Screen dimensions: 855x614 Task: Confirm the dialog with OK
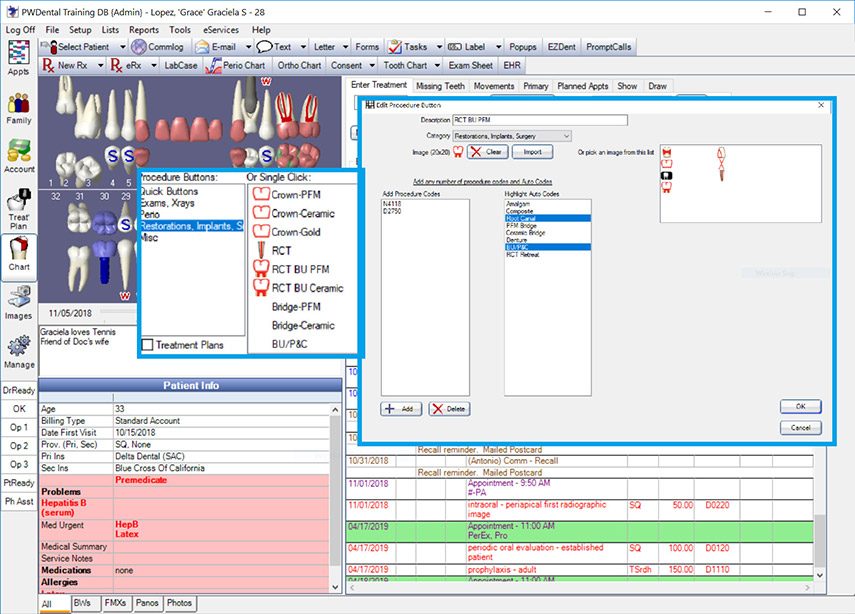point(800,406)
